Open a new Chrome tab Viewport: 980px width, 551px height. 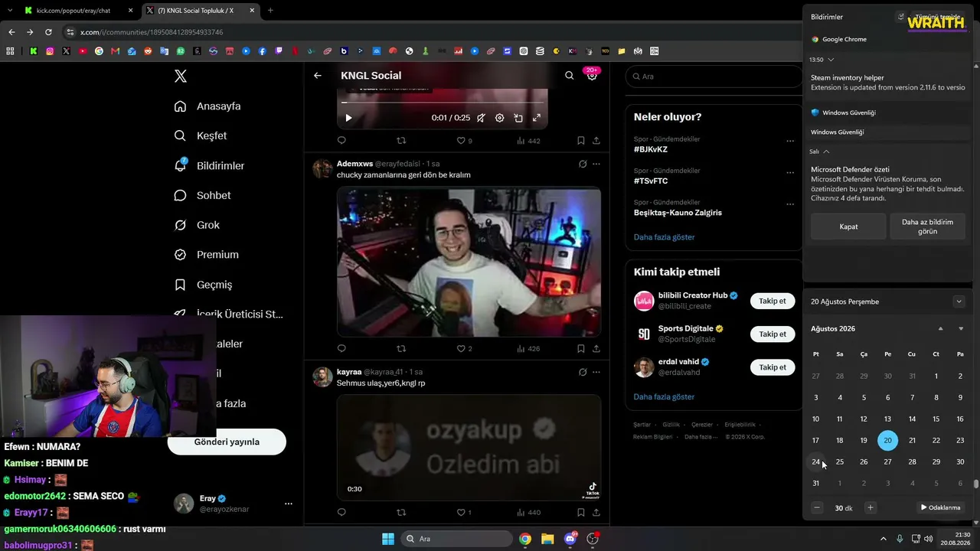pyautogui.click(x=270, y=11)
